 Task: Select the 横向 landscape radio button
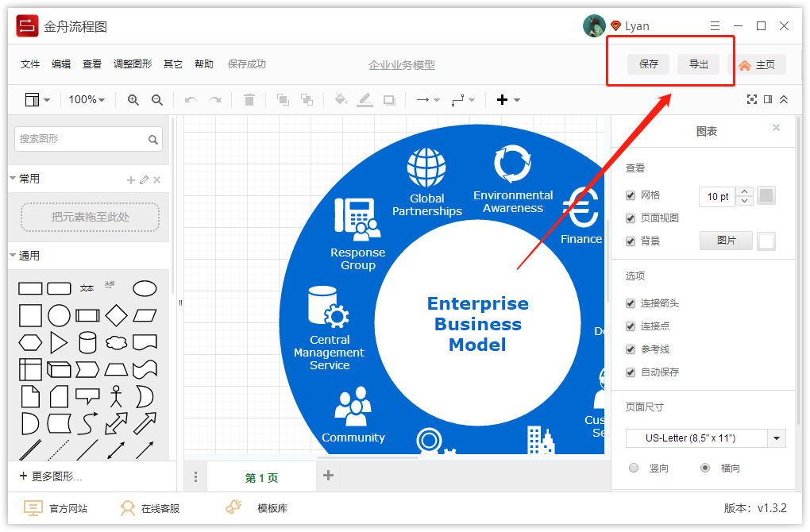(x=705, y=468)
